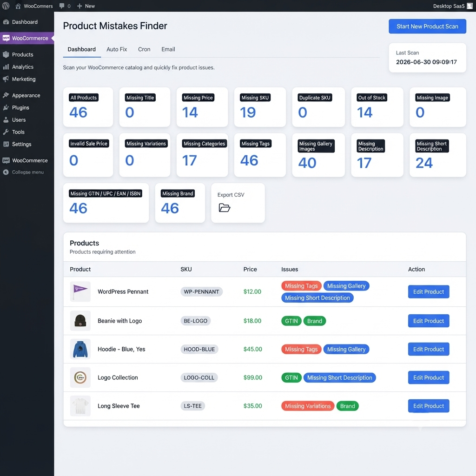Filter by the Missing Categories card
Image resolution: width=476 pixels, height=476 pixels.
[x=202, y=155]
